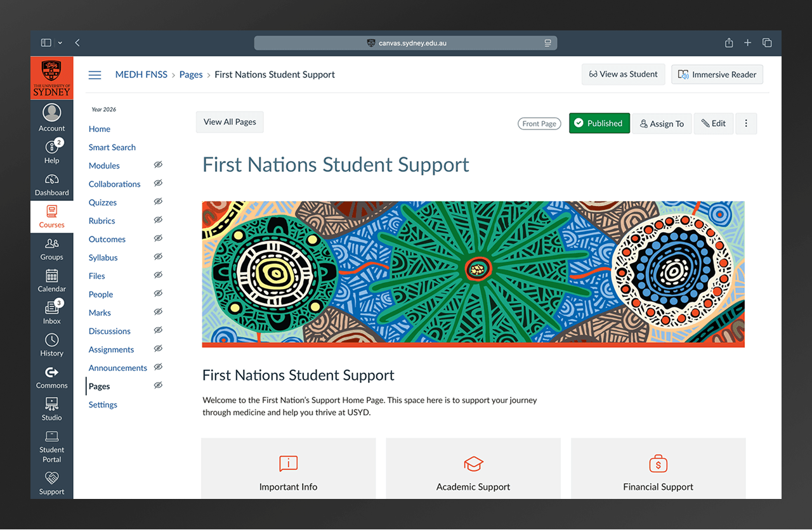The height and width of the screenshot is (530, 812).
Task: Open the page options kebab menu
Action: pyautogui.click(x=746, y=124)
